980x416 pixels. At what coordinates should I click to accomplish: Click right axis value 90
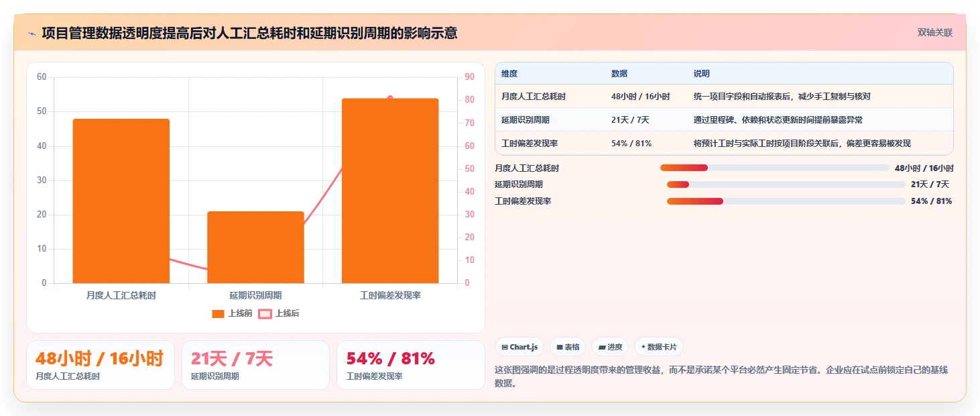click(x=469, y=77)
